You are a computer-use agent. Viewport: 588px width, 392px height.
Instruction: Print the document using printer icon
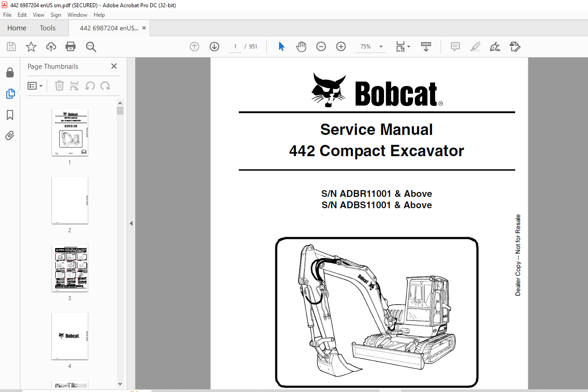(71, 47)
